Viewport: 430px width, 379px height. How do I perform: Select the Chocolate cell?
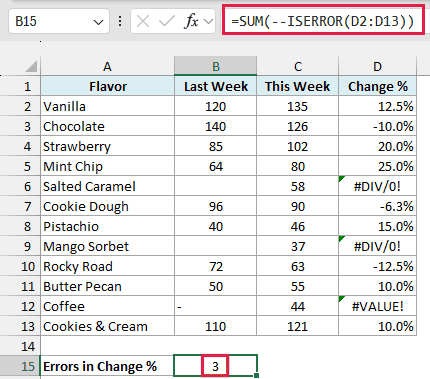(107, 126)
